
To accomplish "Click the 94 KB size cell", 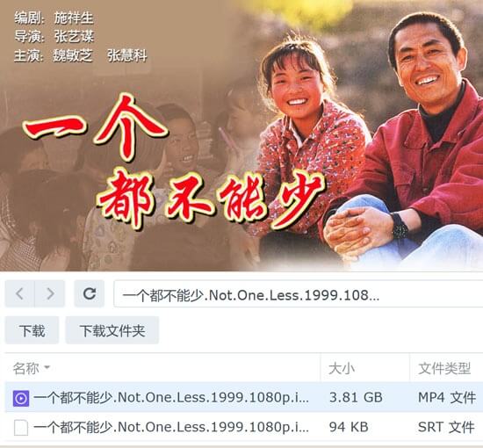I will click(349, 427).
